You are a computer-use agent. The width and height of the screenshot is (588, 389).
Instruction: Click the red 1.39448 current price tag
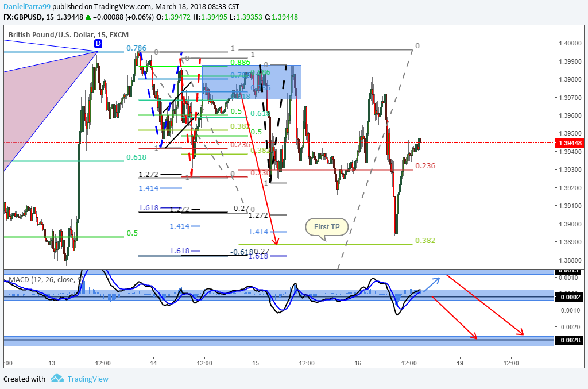coord(570,143)
